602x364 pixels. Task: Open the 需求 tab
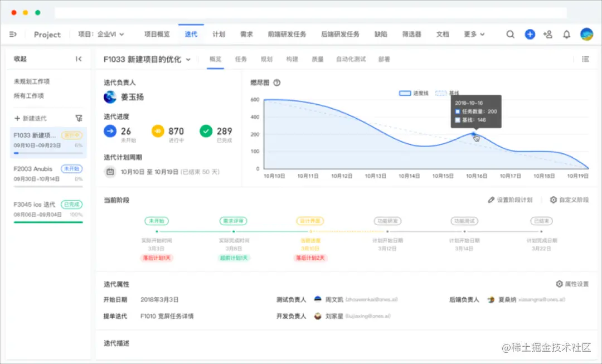click(246, 34)
